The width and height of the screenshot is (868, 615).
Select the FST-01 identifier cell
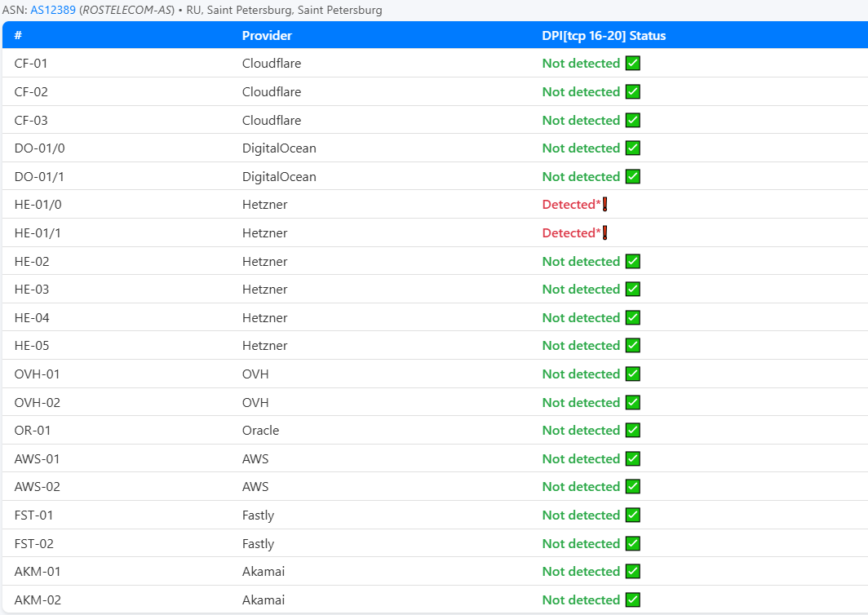click(33, 515)
